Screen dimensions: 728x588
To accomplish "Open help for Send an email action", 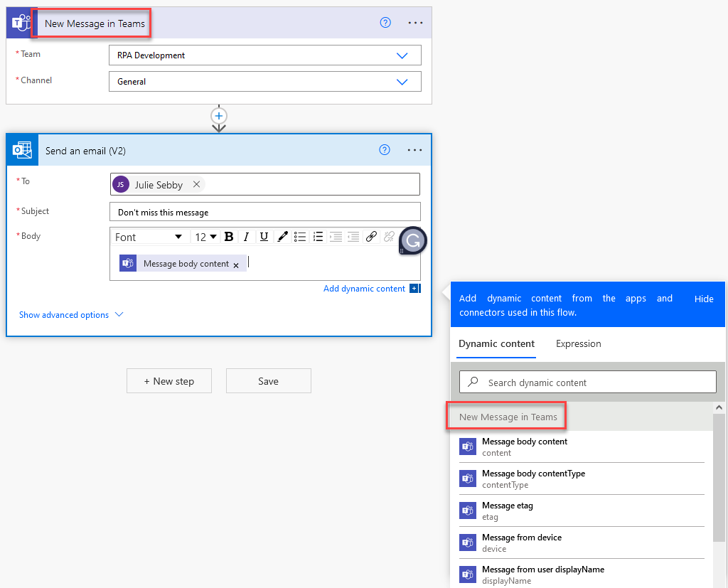I will (x=385, y=149).
